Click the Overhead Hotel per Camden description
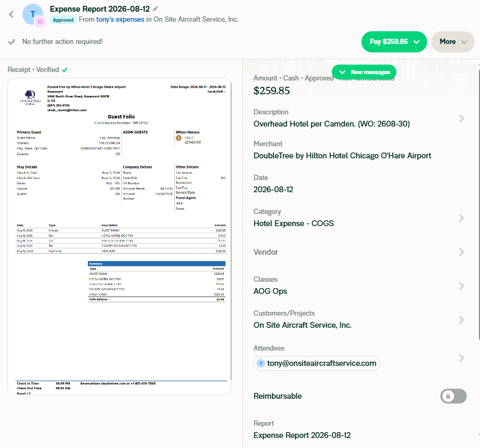Screen dimensions: 480x448 tap(331, 124)
